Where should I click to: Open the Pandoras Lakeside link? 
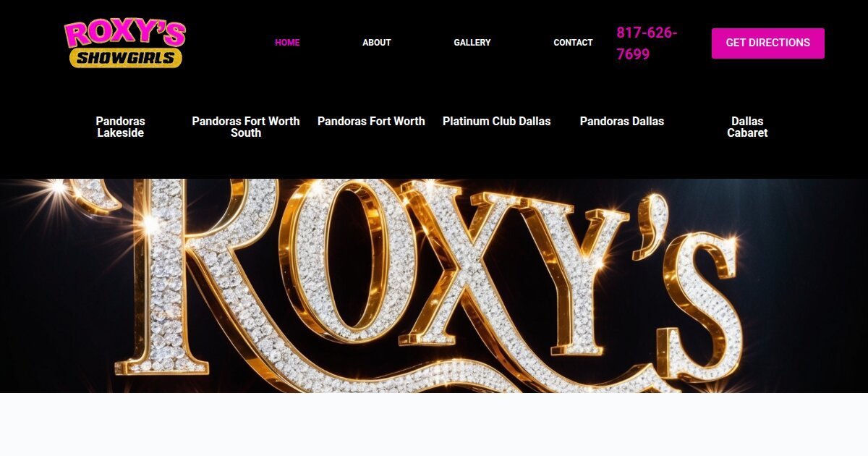pyautogui.click(x=121, y=127)
